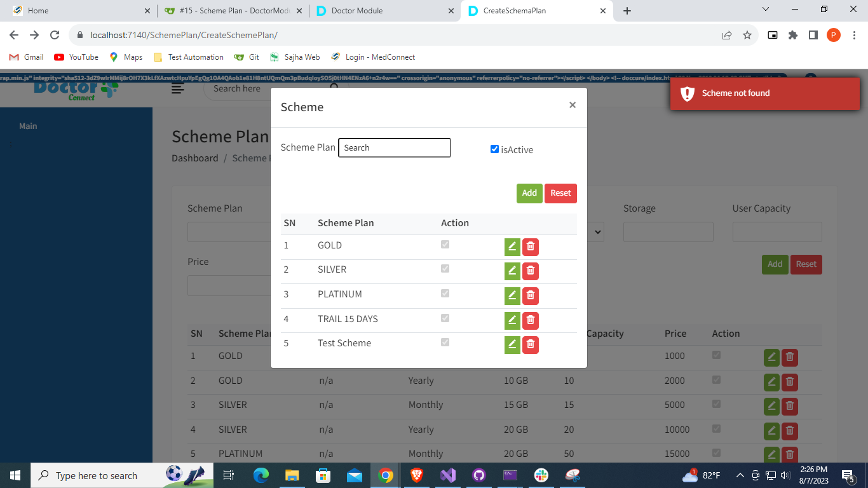Screen dimensions: 868x488
Task: Show hidden system tray icons
Action: pyautogui.click(x=740, y=475)
